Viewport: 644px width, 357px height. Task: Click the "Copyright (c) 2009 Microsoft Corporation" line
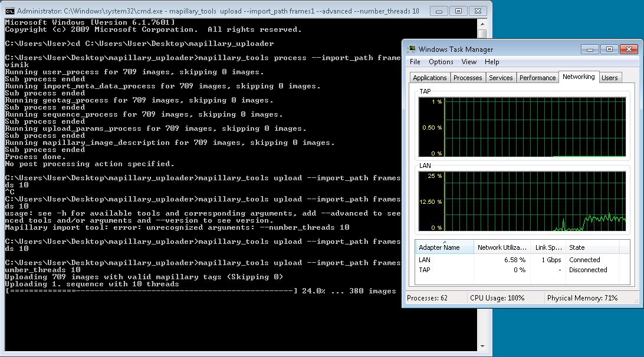[153, 29]
